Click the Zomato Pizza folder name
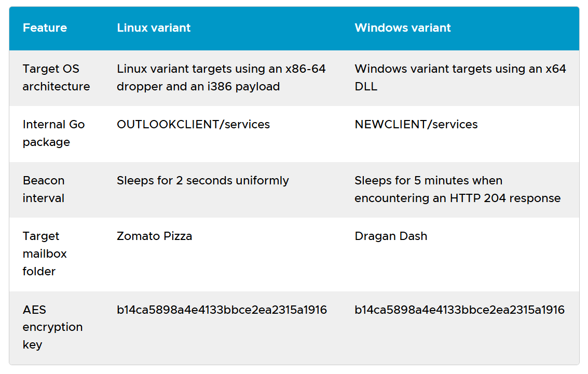The image size is (588, 374). pos(155,236)
